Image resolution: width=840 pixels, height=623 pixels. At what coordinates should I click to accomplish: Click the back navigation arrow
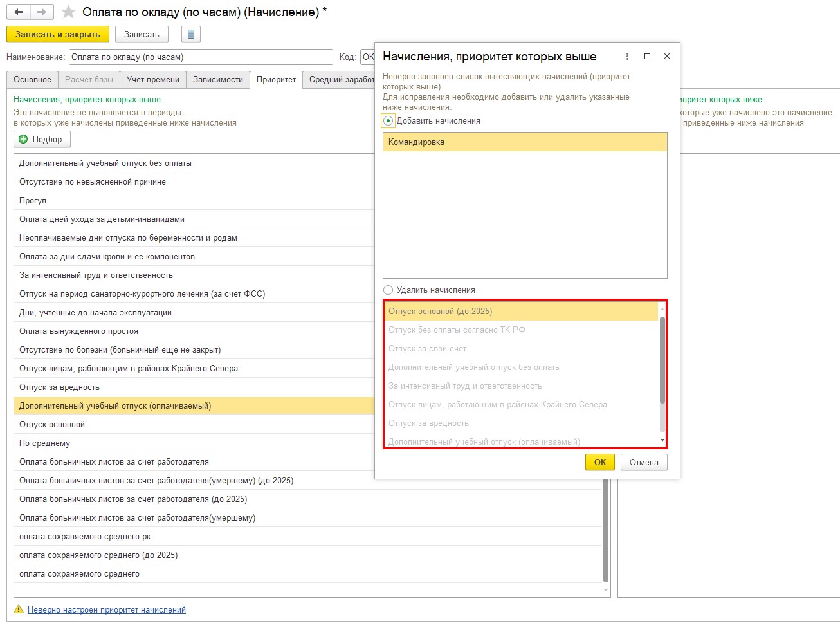pos(19,12)
